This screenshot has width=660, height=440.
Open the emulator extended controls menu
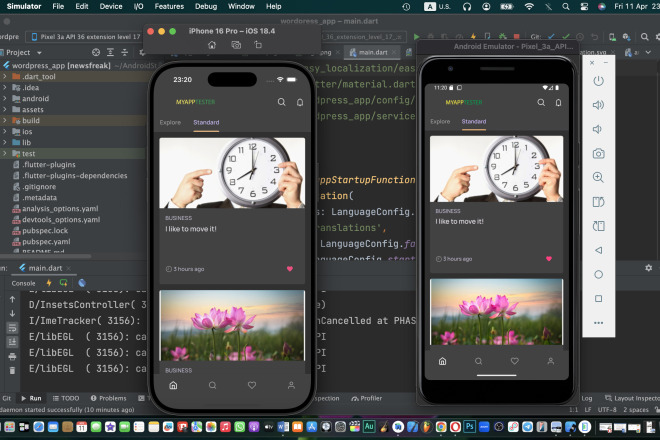click(x=598, y=323)
